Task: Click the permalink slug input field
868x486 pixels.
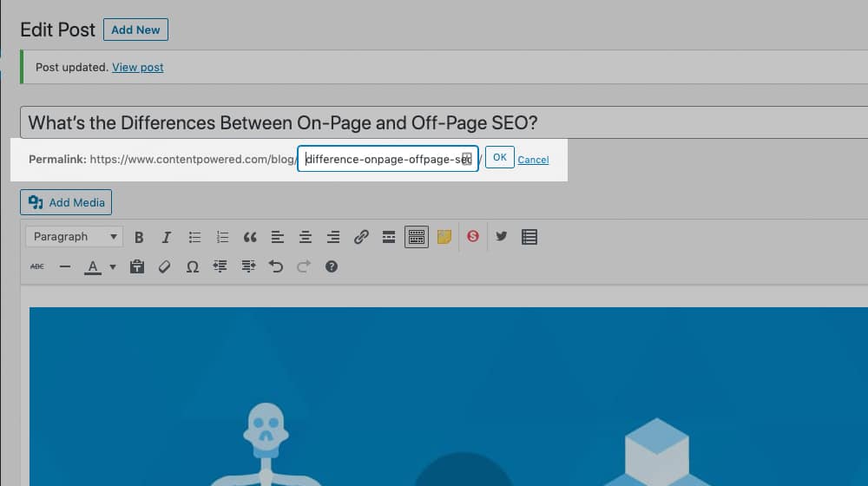Action: pos(387,159)
